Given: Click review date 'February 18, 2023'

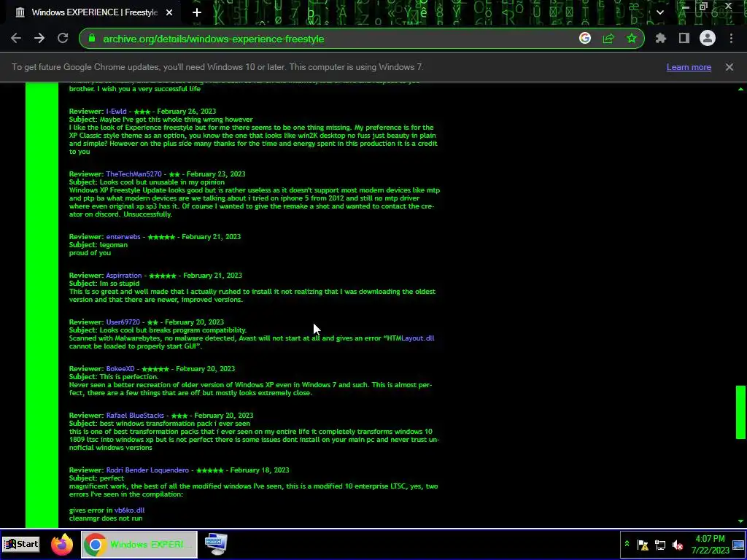Looking at the screenshot, I should click(260, 470).
